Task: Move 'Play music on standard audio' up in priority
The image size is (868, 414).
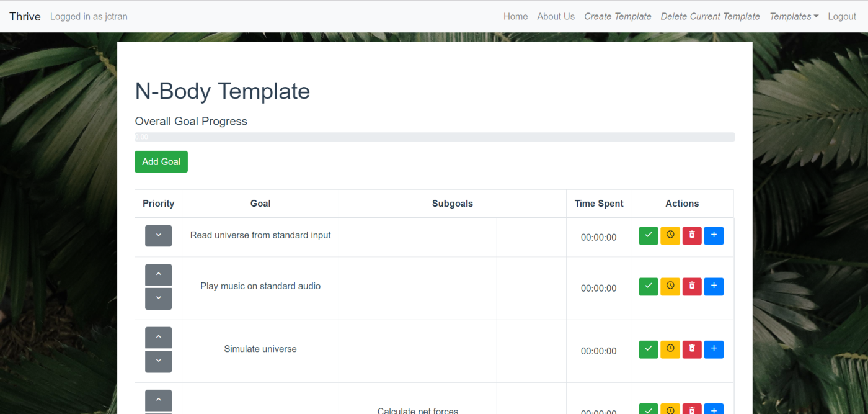Action: (x=159, y=275)
